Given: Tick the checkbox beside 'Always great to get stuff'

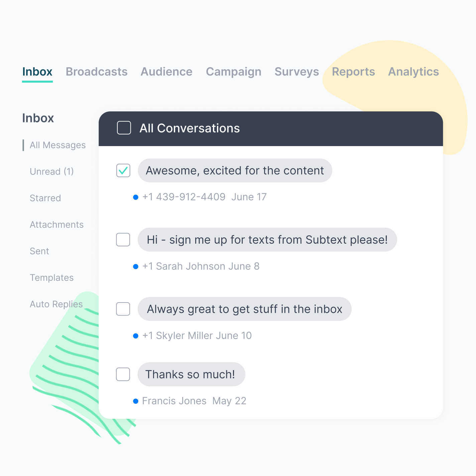Looking at the screenshot, I should point(123,309).
